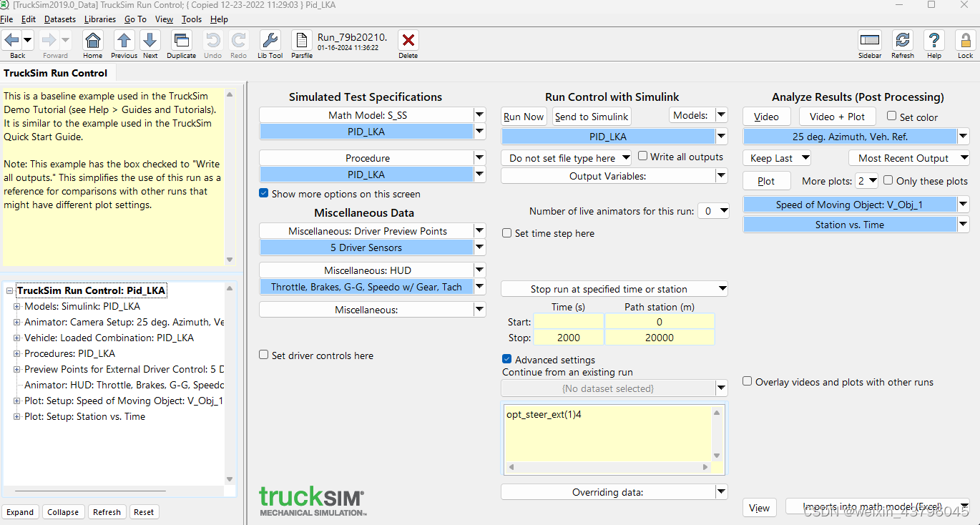Image resolution: width=980 pixels, height=525 pixels.
Task: Click the Stop time field showing 2000
Action: (x=569, y=338)
